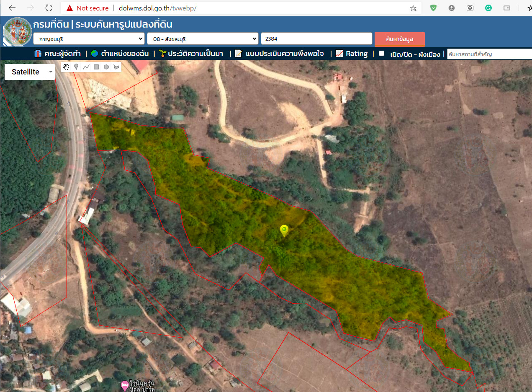Bookmark page using star icon

(x=413, y=8)
